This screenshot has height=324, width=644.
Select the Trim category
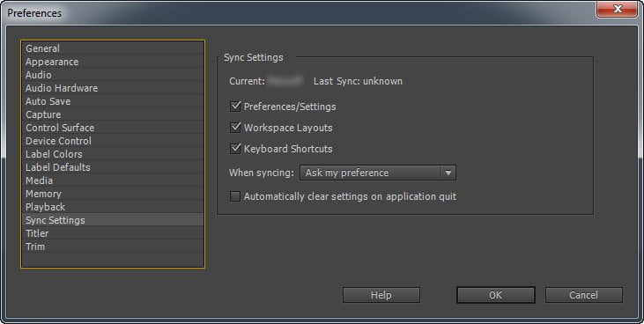coord(112,247)
